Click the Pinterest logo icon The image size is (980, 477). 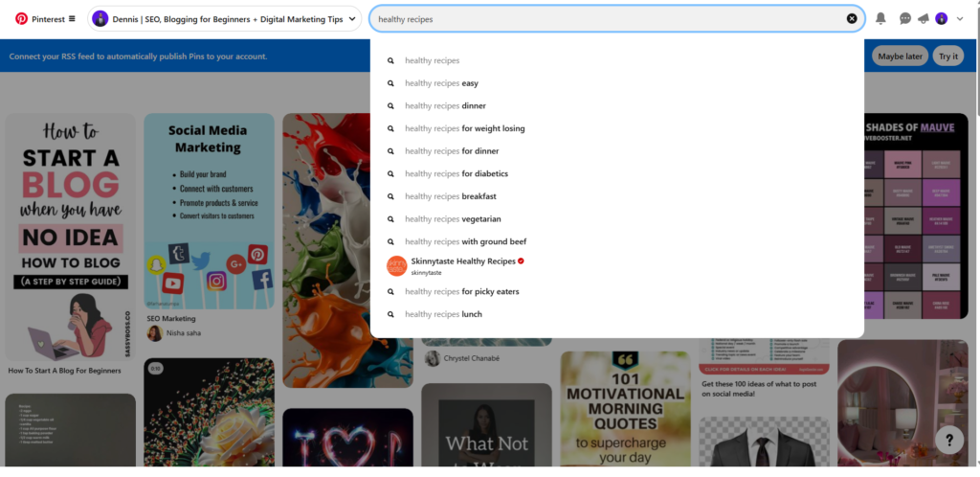[x=21, y=19]
